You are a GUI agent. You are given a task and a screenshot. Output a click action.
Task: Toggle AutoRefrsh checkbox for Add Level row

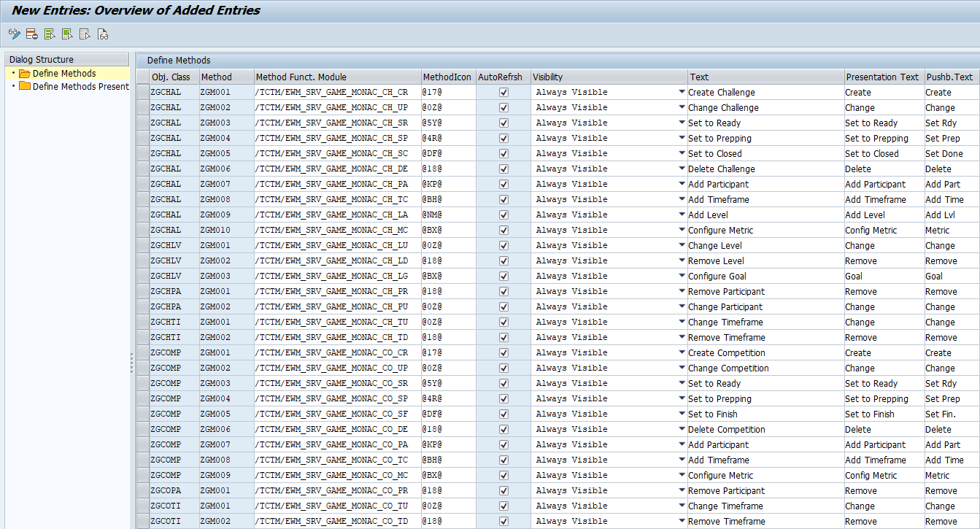(503, 215)
